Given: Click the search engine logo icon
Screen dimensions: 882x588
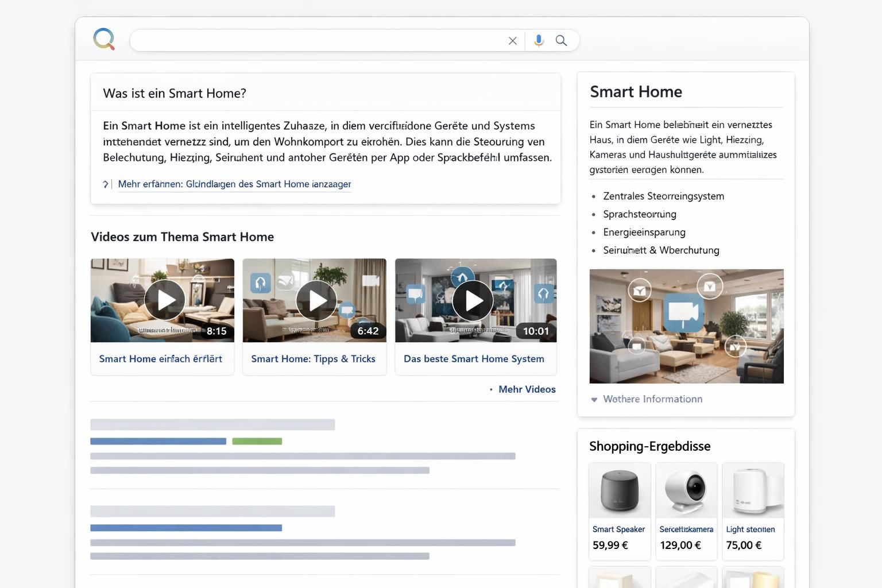Looking at the screenshot, I should (x=104, y=40).
